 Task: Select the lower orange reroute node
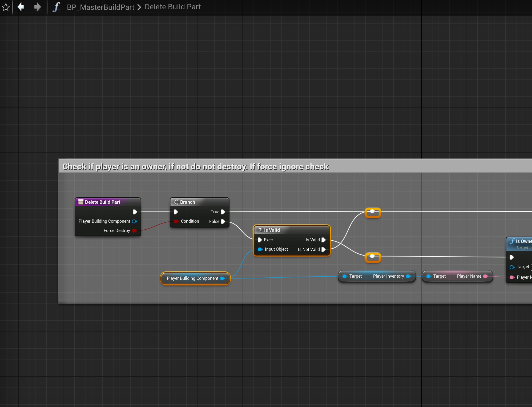(x=373, y=258)
